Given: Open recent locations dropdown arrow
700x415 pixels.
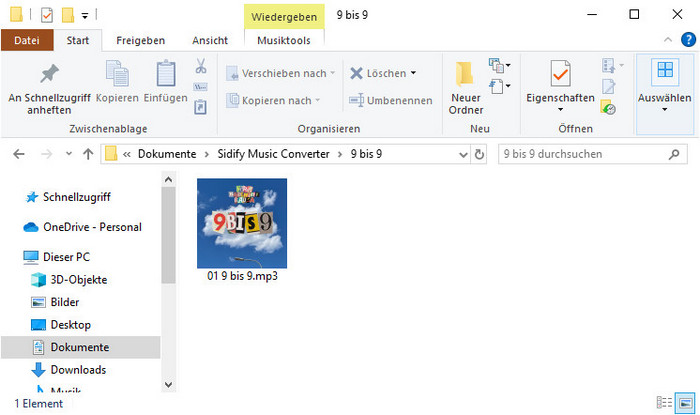Looking at the screenshot, I should click(x=69, y=154).
